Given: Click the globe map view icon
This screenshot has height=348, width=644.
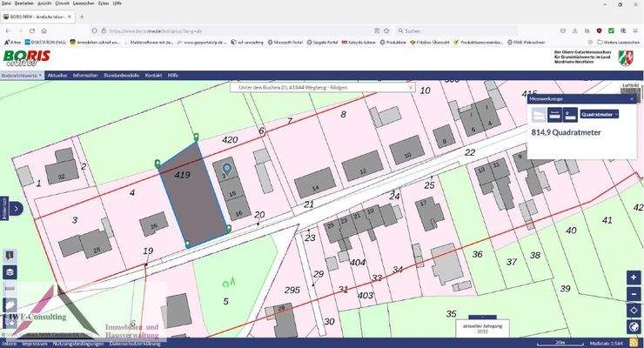Looking at the screenshot, I should pyautogui.click(x=634, y=327).
